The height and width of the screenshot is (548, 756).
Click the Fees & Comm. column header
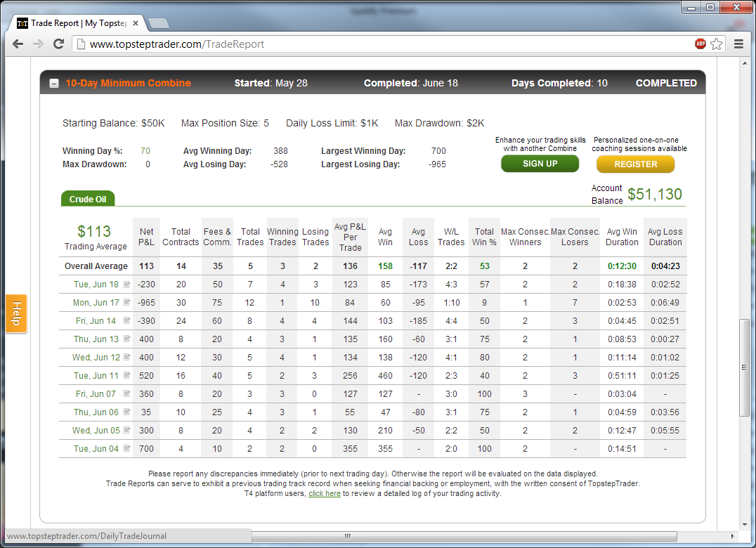(217, 237)
